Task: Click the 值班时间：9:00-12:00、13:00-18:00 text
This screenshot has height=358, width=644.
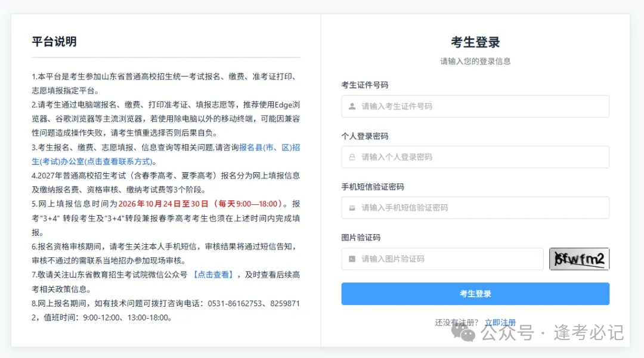Action: click(107, 318)
